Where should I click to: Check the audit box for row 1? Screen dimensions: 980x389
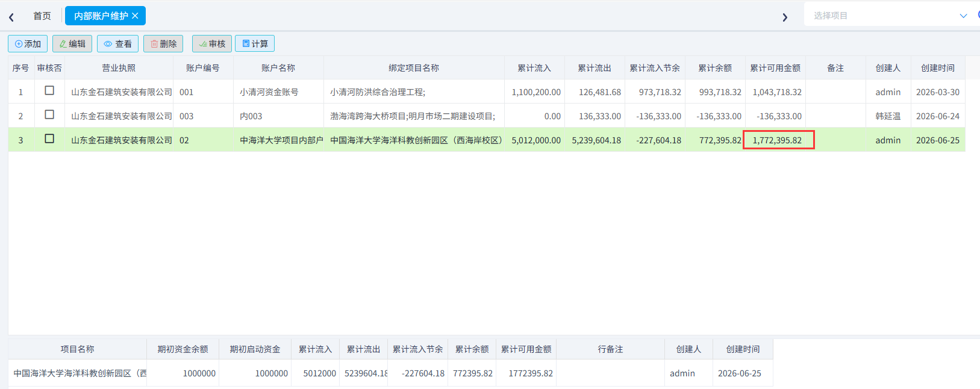tap(49, 90)
